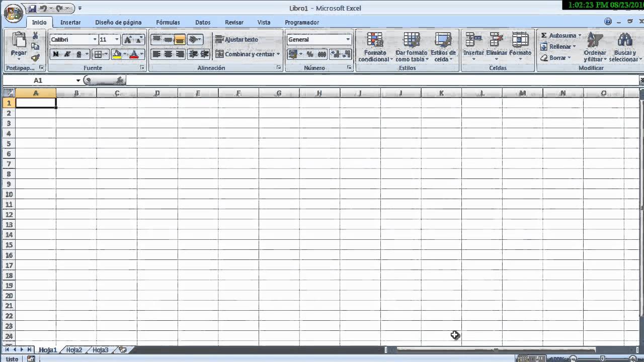
Task: Copy selection with the copy icon
Action: (x=35, y=47)
